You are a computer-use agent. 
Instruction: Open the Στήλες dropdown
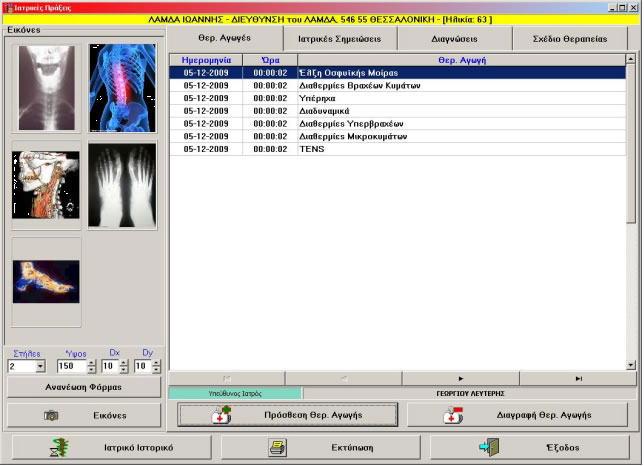point(41,367)
